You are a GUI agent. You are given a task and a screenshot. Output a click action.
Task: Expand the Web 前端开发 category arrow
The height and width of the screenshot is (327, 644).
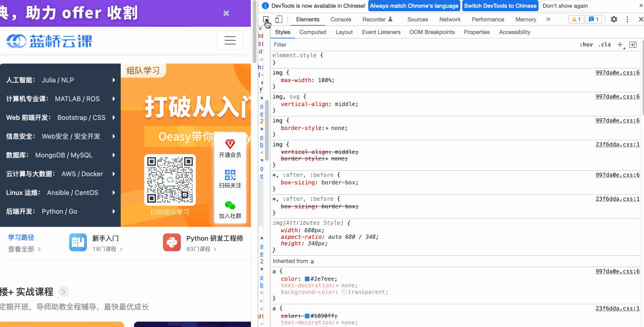(x=114, y=118)
